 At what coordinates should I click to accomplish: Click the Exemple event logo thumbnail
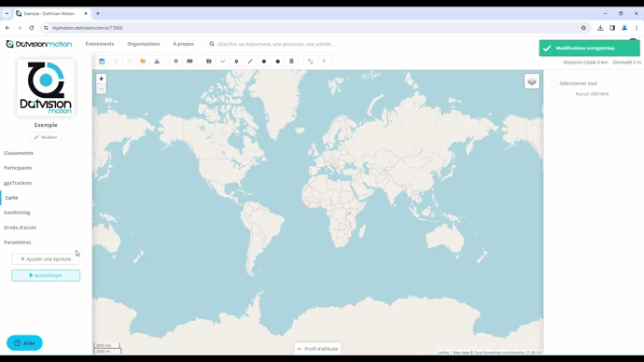click(x=46, y=88)
